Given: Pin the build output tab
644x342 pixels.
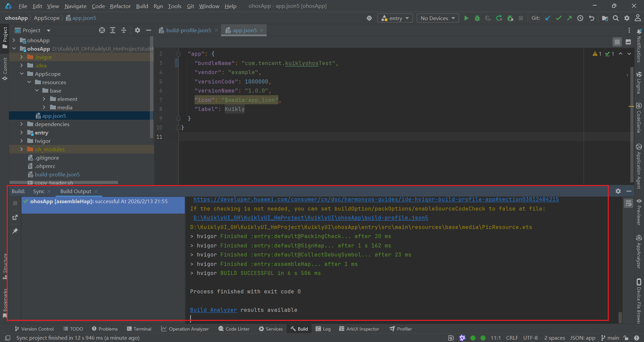Looking at the screenshot, I should 15,231.
